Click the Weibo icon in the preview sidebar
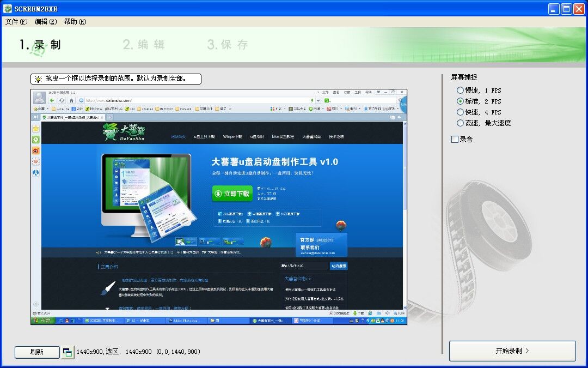This screenshot has height=368, width=588. click(36, 150)
